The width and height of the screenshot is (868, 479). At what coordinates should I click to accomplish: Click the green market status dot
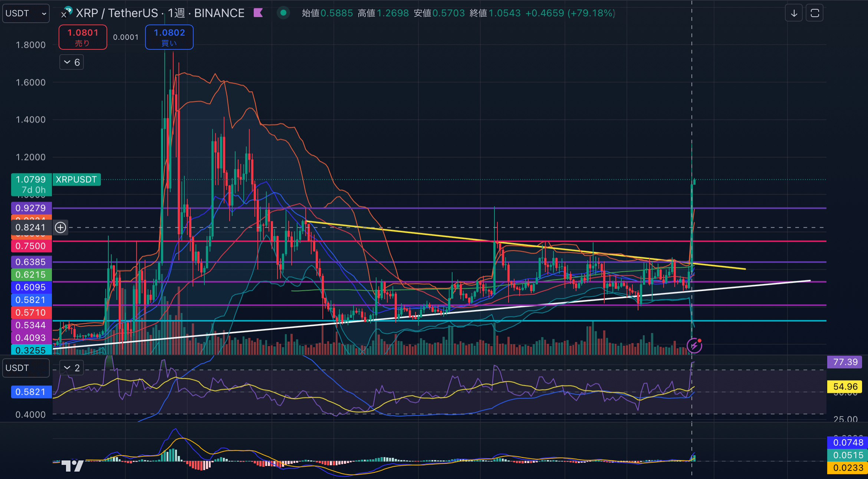point(283,13)
